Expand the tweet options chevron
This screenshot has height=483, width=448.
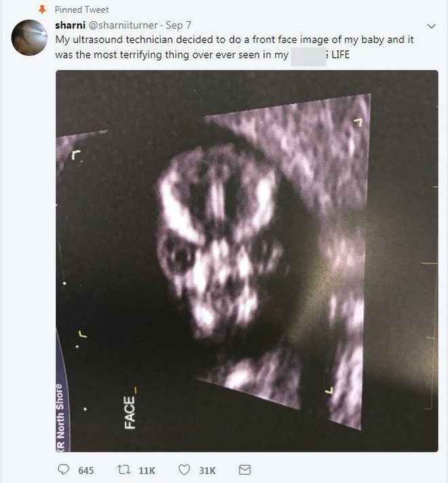point(431,26)
